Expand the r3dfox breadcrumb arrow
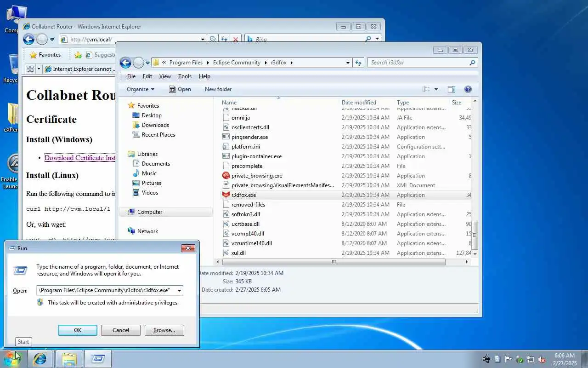Screen dimensions: 588x368 click(x=292, y=63)
